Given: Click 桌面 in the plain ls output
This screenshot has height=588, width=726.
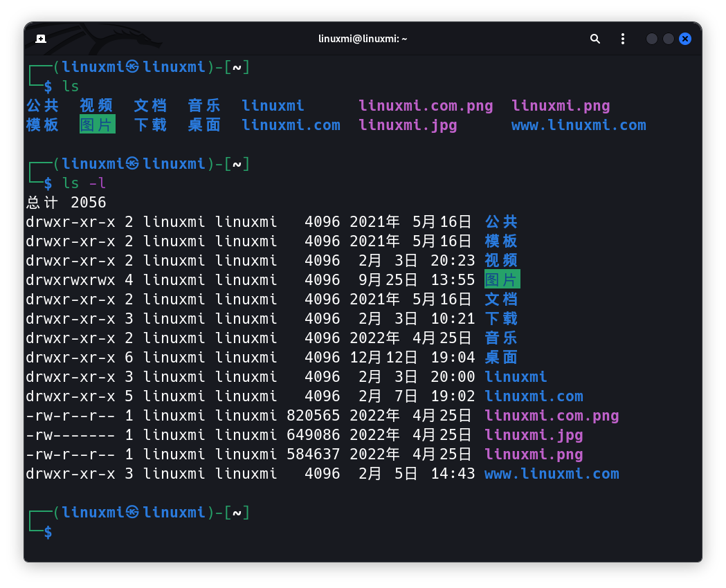Looking at the screenshot, I should click(x=204, y=125).
